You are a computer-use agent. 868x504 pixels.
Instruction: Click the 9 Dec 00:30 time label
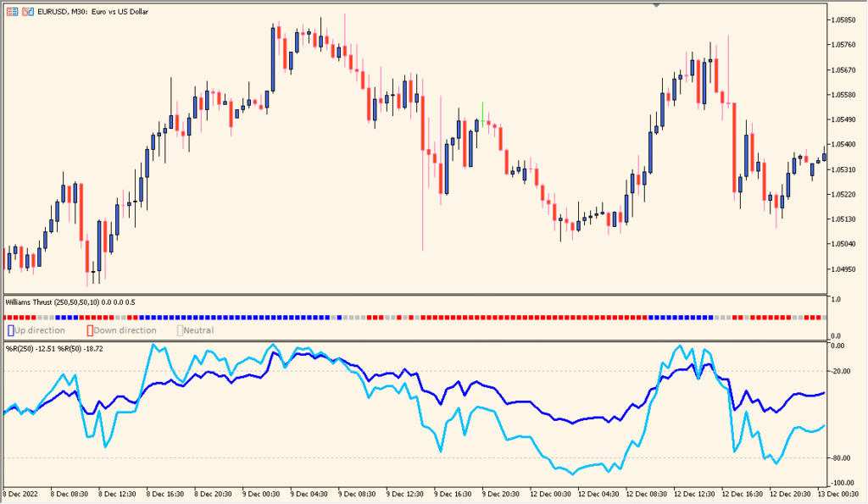(260, 494)
